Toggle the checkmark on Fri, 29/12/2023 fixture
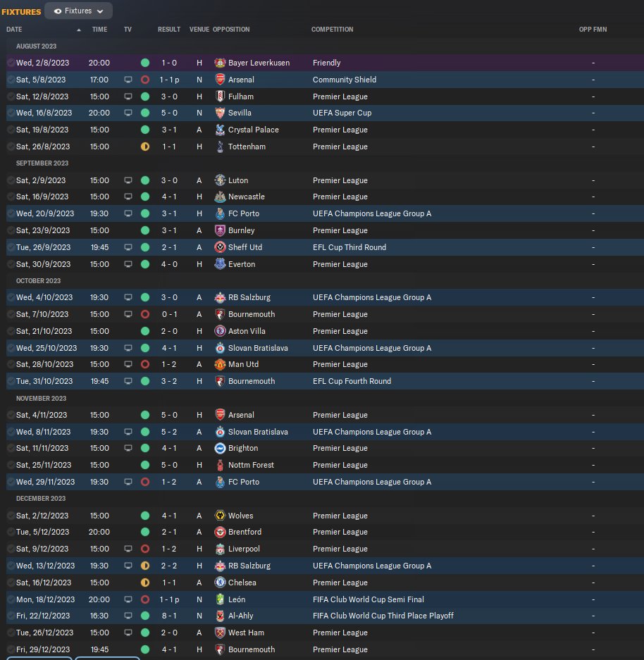 click(x=11, y=649)
